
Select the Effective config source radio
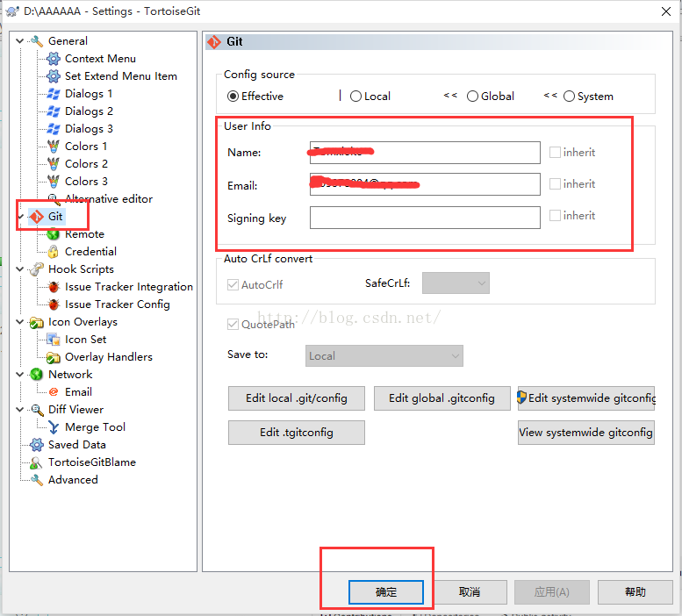click(x=233, y=96)
